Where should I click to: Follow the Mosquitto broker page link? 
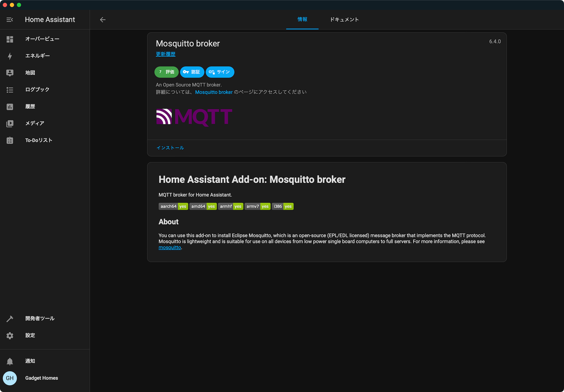click(214, 92)
